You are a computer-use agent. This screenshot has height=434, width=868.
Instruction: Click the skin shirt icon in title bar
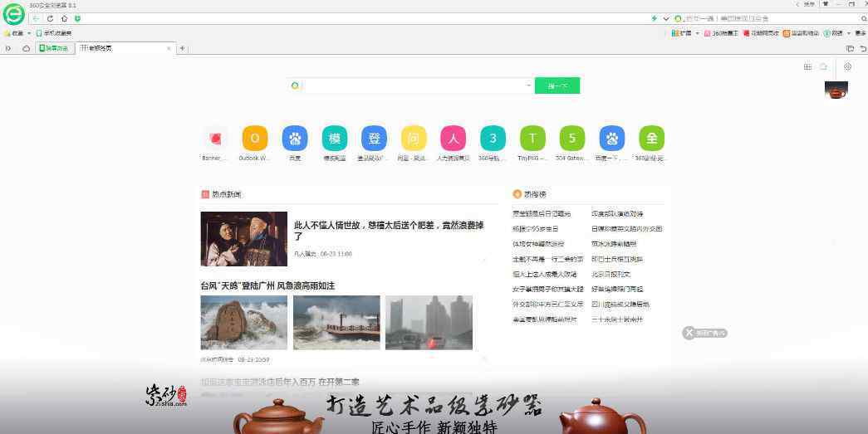click(x=826, y=4)
